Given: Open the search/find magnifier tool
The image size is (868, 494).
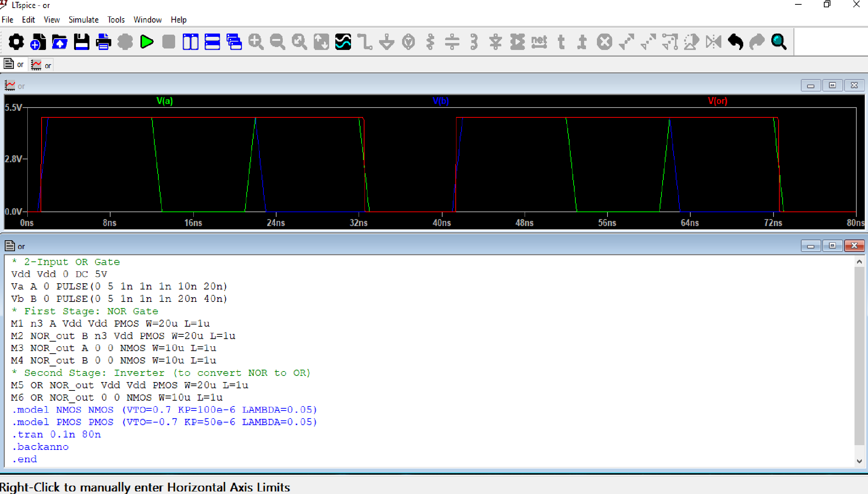Looking at the screenshot, I should [x=779, y=42].
